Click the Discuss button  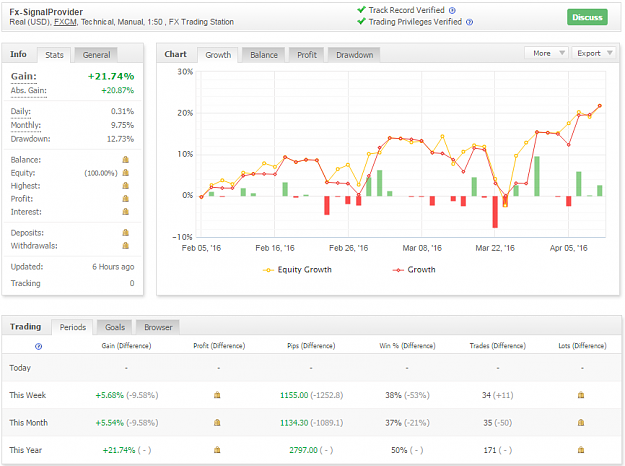point(587,17)
